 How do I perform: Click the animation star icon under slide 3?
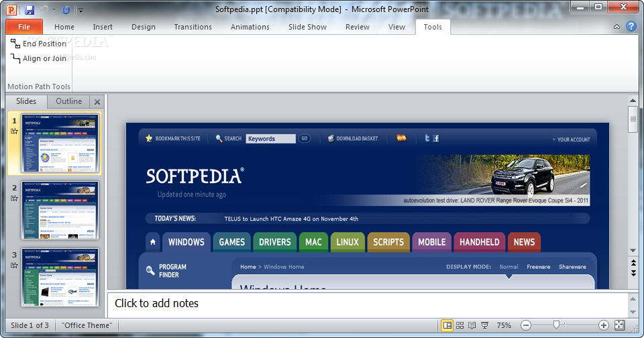click(x=14, y=266)
